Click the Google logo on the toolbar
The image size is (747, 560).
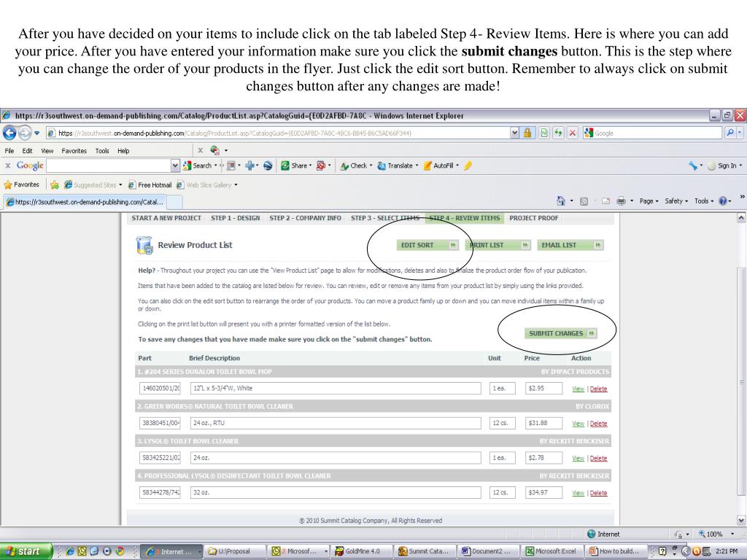click(x=30, y=166)
